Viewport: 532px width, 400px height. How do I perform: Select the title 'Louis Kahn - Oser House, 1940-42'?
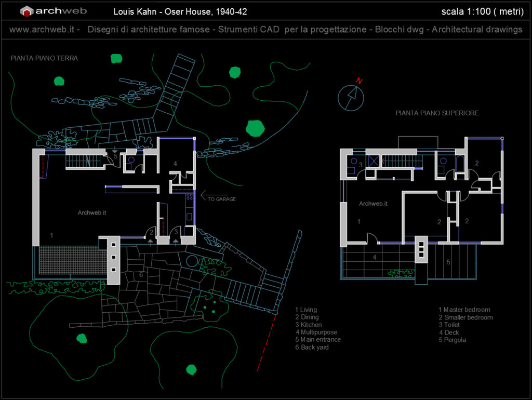180,12
